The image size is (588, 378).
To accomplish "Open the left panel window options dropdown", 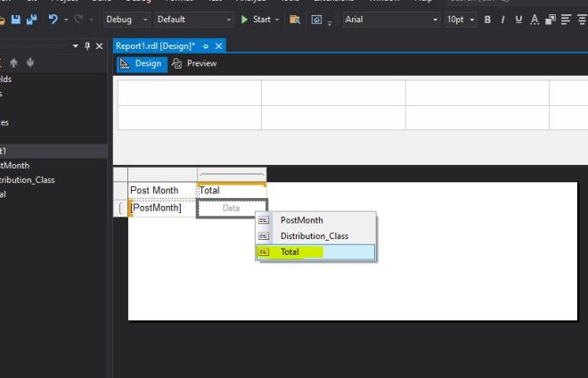I will [76, 45].
